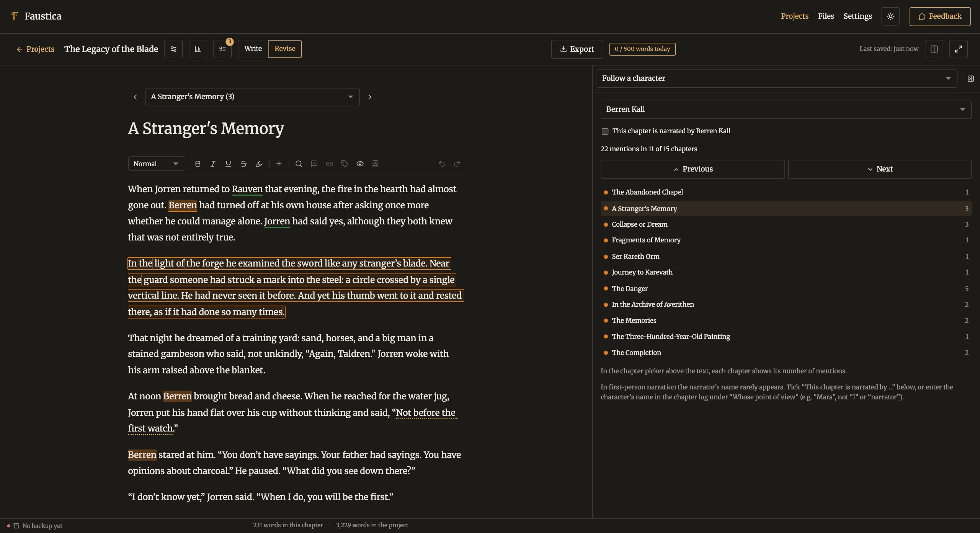Screen dimensions: 980x533
Task: Click the plus insert icon
Action: pyautogui.click(x=279, y=164)
